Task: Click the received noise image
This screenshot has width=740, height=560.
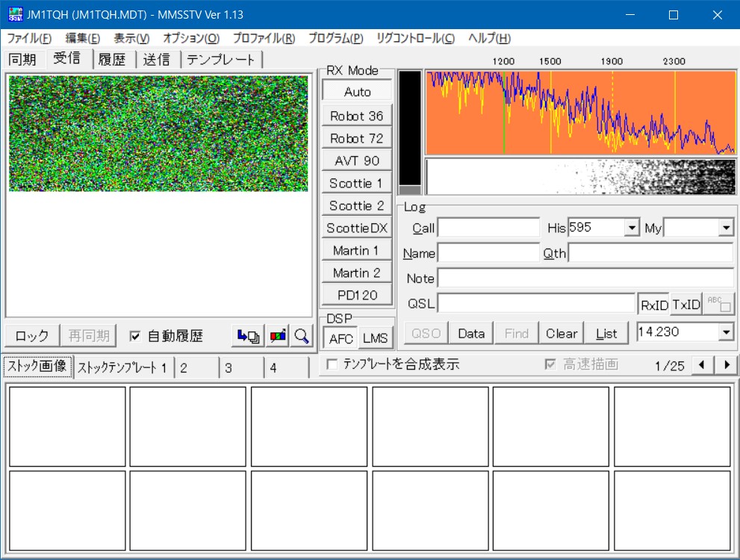Action: (x=158, y=134)
